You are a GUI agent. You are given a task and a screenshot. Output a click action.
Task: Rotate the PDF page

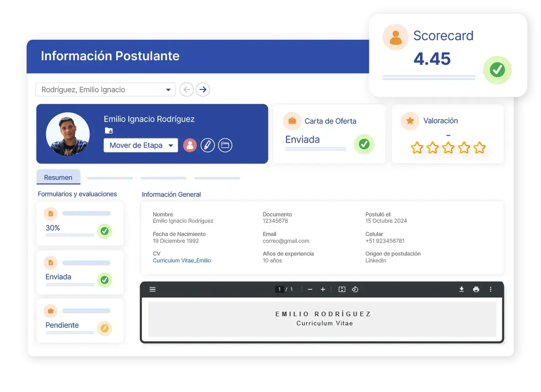(355, 289)
